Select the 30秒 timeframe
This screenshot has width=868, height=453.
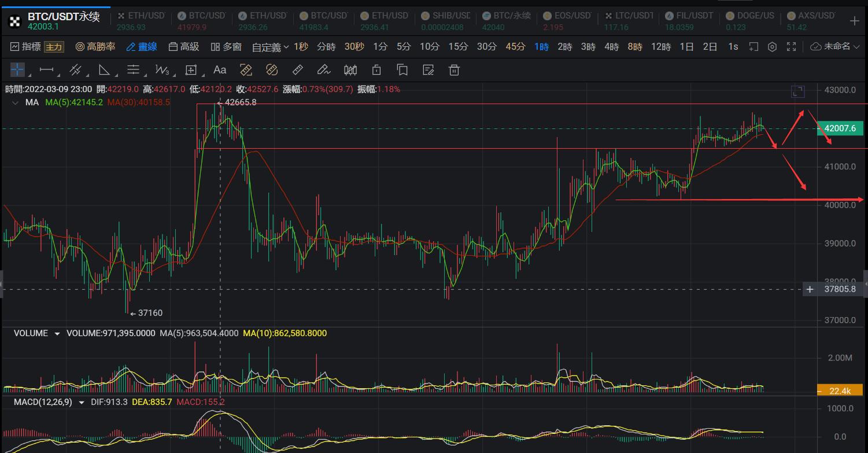354,47
